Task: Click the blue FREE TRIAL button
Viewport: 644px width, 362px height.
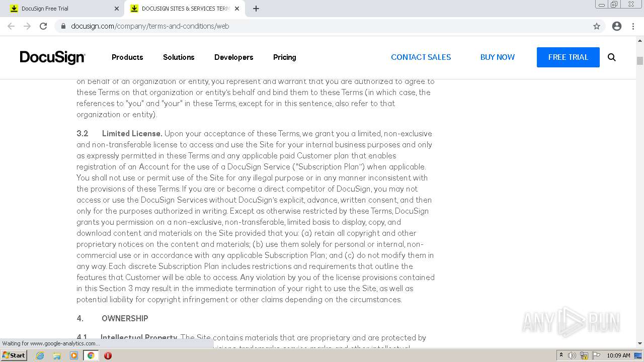Action: click(x=568, y=57)
